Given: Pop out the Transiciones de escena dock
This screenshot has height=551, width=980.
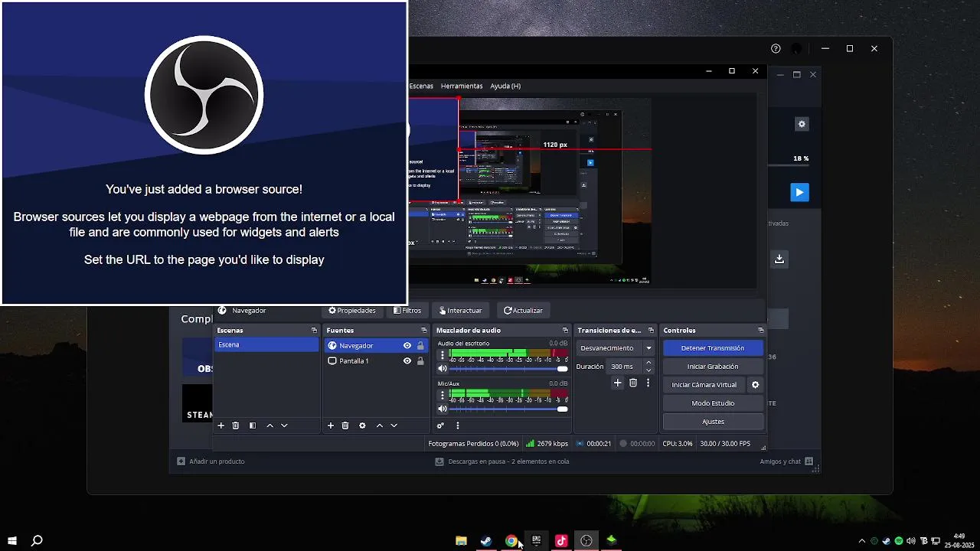Looking at the screenshot, I should click(x=651, y=331).
